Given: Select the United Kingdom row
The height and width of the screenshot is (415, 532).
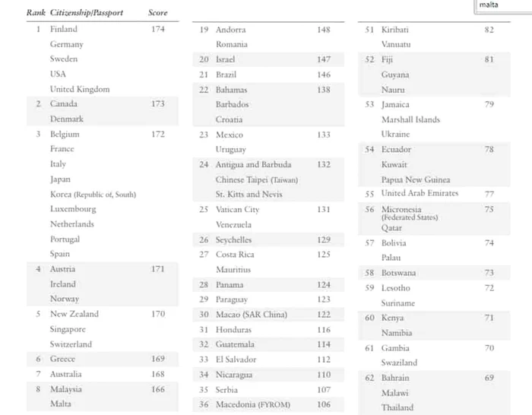Looking at the screenshot, I should 80,89.
